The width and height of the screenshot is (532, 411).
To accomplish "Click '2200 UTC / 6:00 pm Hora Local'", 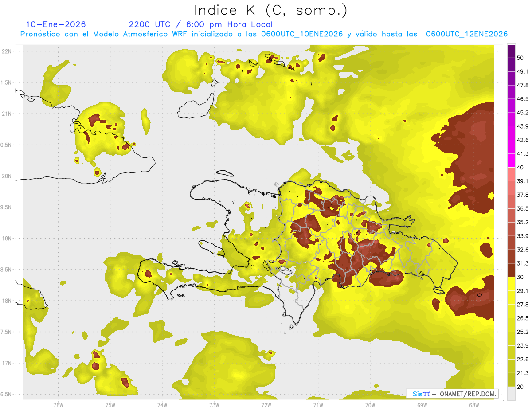I will pyautogui.click(x=201, y=24).
